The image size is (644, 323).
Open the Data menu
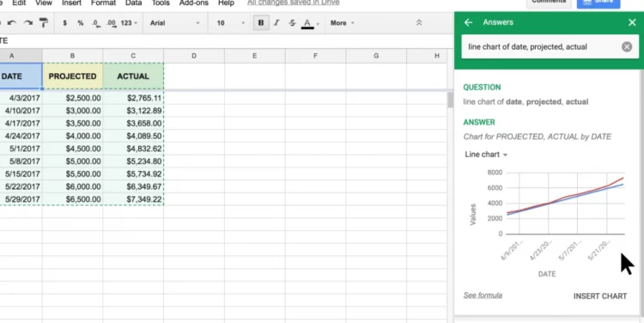tap(133, 3)
